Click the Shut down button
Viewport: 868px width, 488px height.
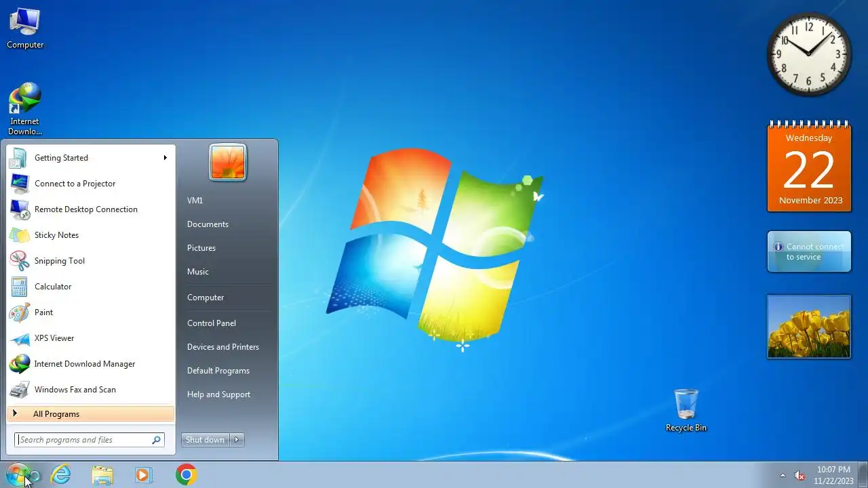point(205,440)
